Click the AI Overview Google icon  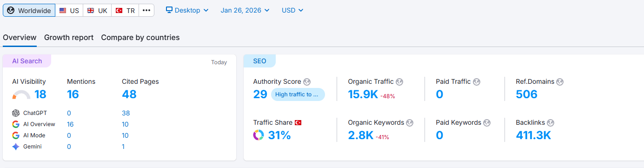tap(16, 124)
